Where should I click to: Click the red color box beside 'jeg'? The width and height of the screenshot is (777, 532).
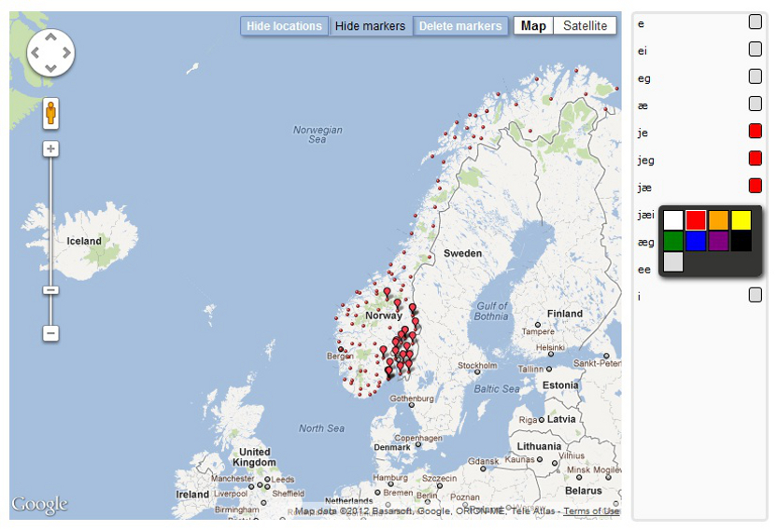(x=755, y=159)
